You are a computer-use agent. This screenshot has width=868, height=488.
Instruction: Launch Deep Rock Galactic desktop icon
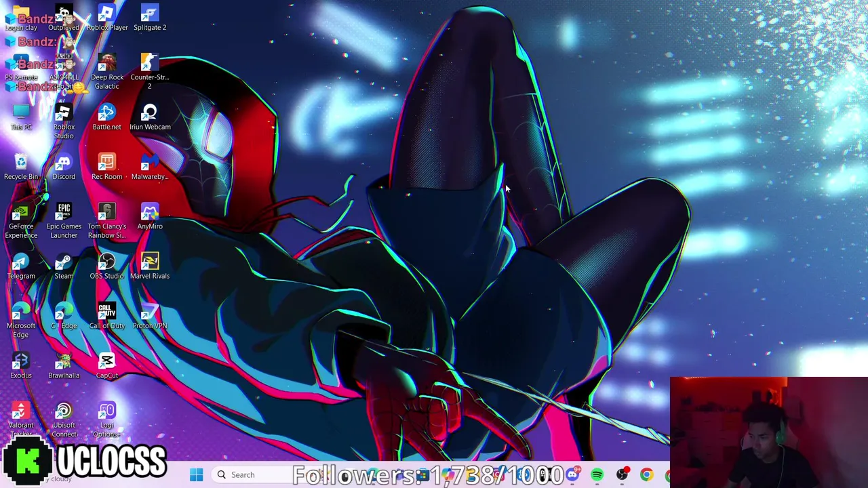click(x=106, y=72)
